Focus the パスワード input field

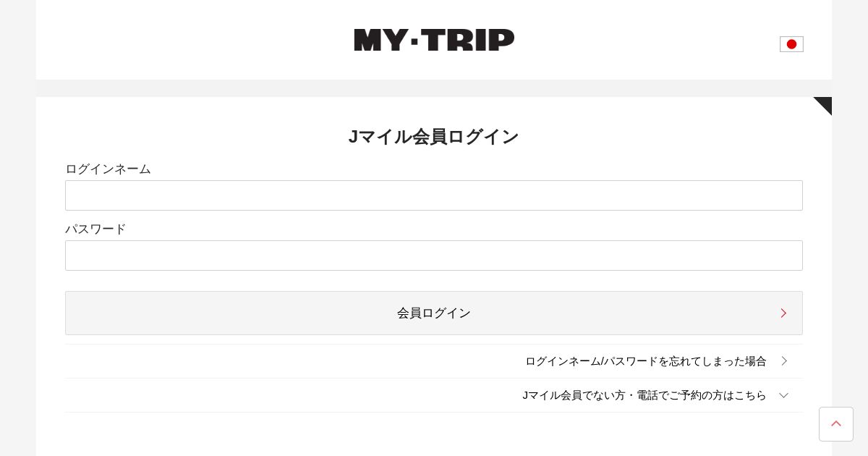click(x=434, y=256)
